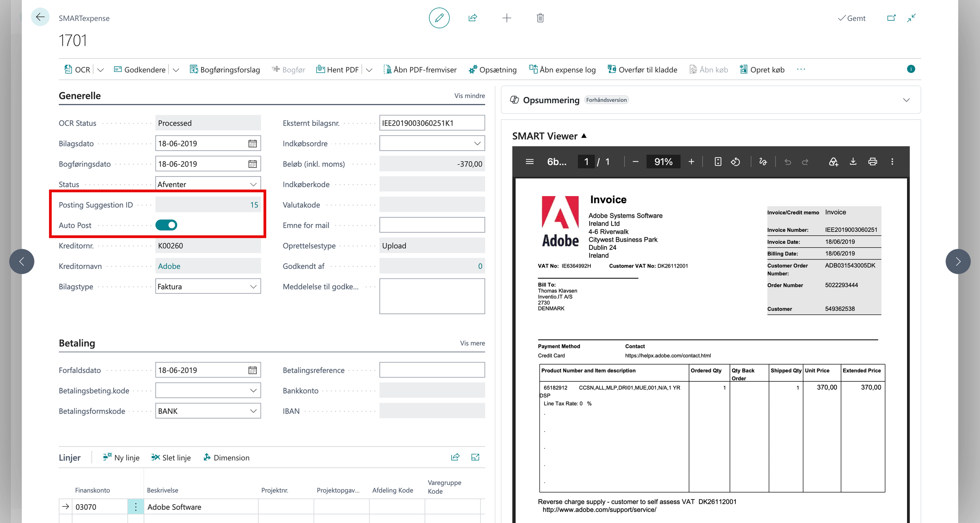Print the PDF invoice

point(873,162)
